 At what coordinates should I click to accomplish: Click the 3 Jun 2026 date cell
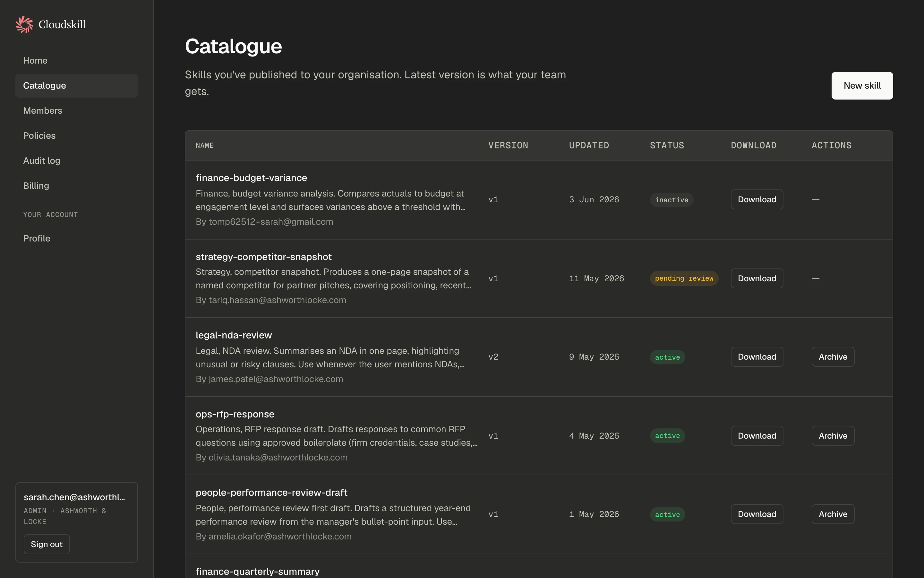click(x=594, y=199)
